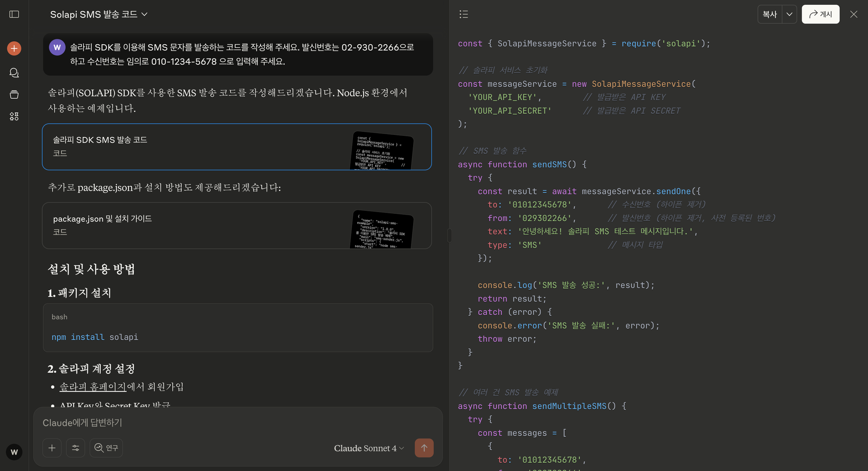Click the 'return result;' code line
Viewport: 868px width, 471px height.
[512, 299]
